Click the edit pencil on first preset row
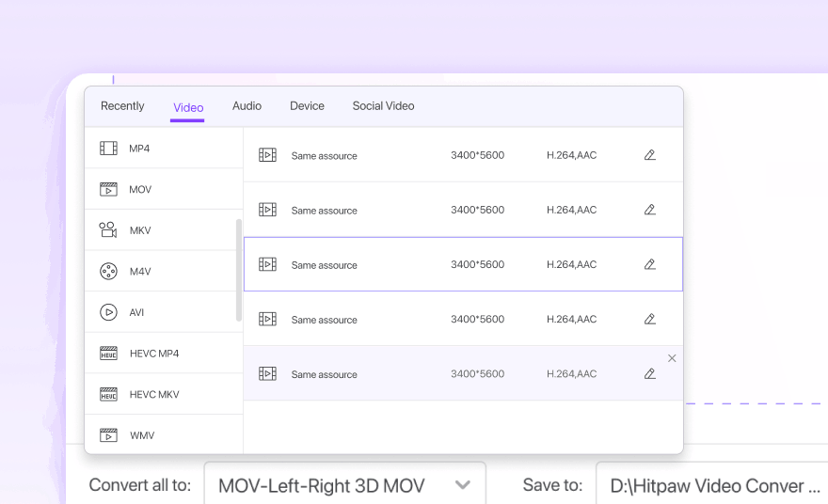Viewport: 828px width, 504px height. (x=649, y=155)
